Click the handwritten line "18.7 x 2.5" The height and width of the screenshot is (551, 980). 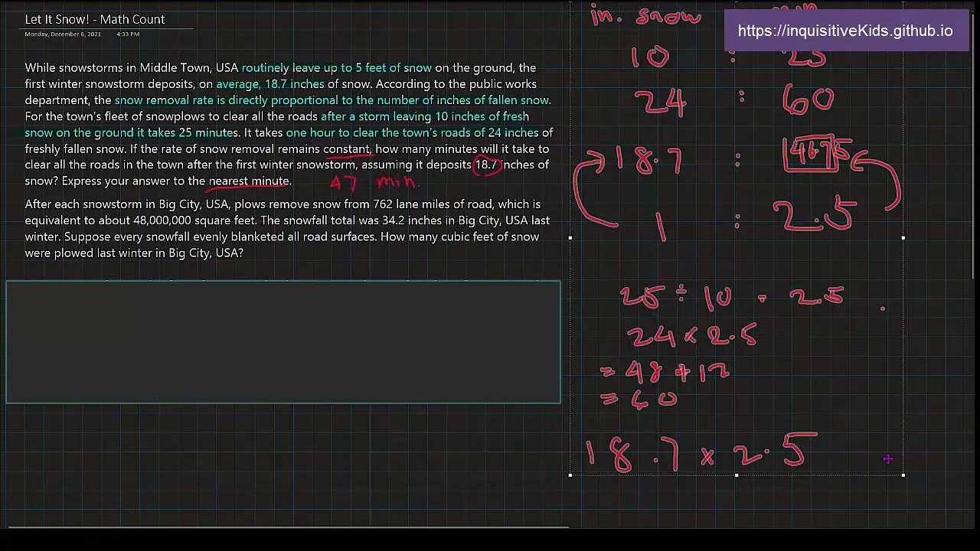click(701, 453)
